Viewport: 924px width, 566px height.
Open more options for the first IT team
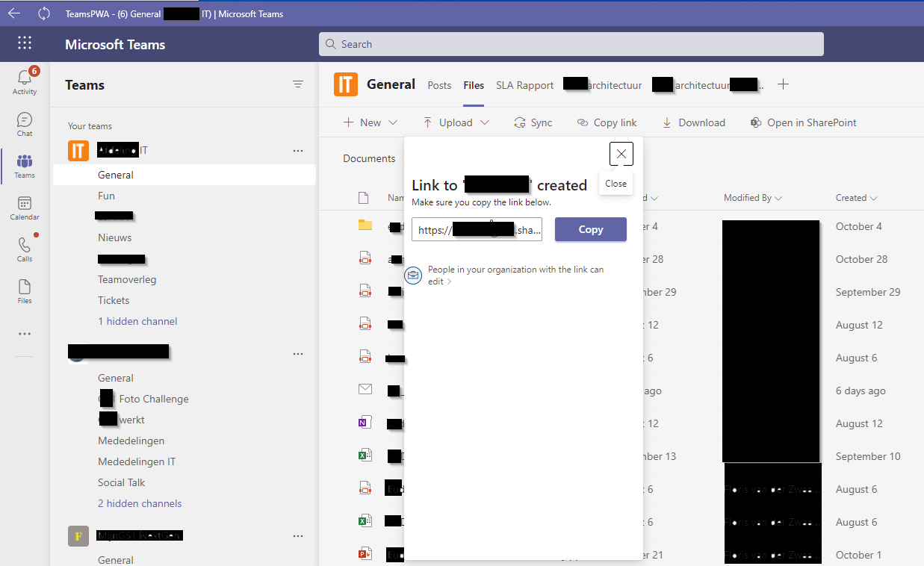point(298,151)
